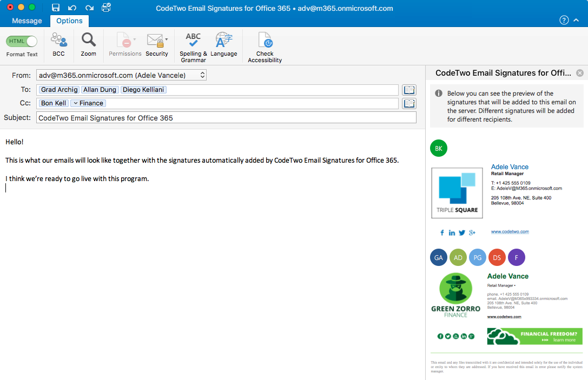The height and width of the screenshot is (380, 588).
Task: Click the Financial Freedom learn more banner
Action: tap(535, 336)
